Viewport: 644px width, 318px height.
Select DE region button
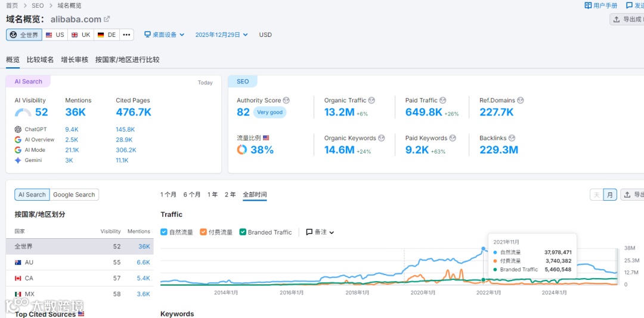point(107,35)
